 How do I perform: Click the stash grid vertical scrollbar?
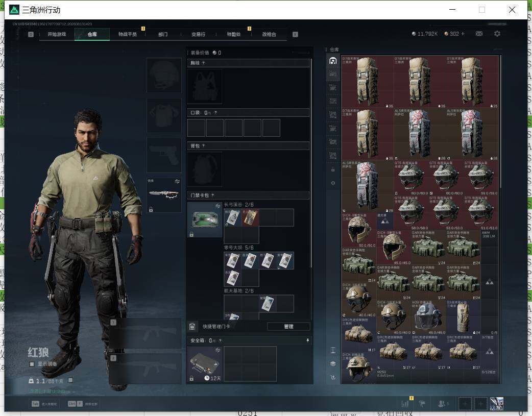(x=500, y=121)
